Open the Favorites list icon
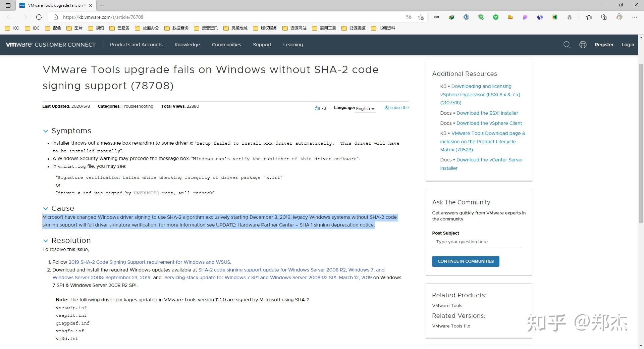Screen dimensions: 644x349 pos(589,17)
